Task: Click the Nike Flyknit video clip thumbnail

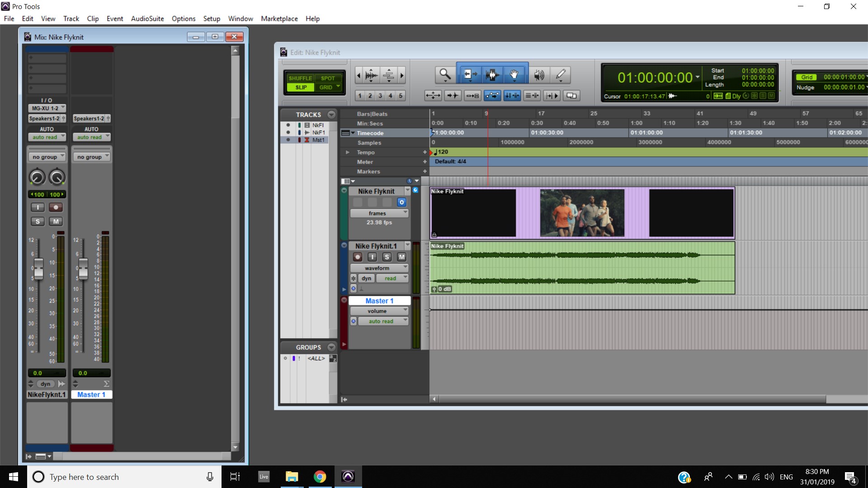Action: coord(582,213)
